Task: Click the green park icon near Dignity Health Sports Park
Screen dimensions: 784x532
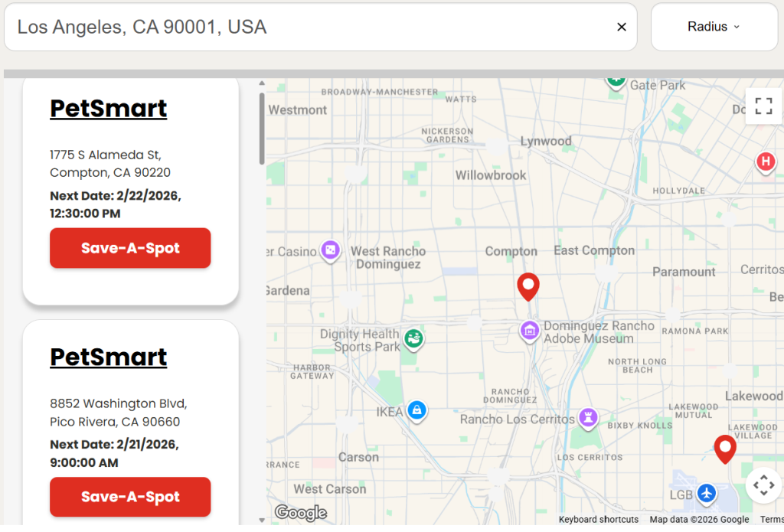Action: click(414, 339)
